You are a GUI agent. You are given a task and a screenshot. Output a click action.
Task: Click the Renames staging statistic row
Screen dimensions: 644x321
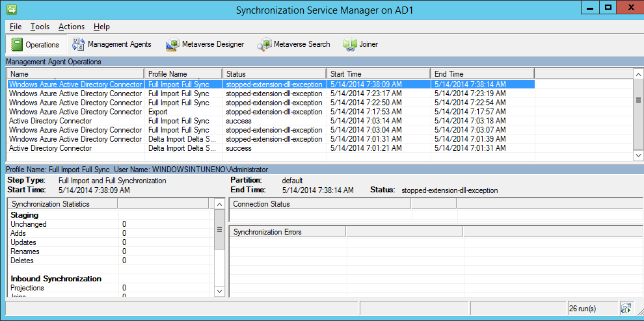111,251
